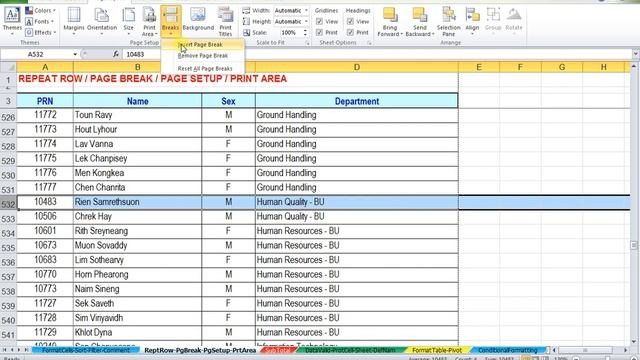
Task: Click the horizontal scrollbar right arrow
Action: click(625, 350)
